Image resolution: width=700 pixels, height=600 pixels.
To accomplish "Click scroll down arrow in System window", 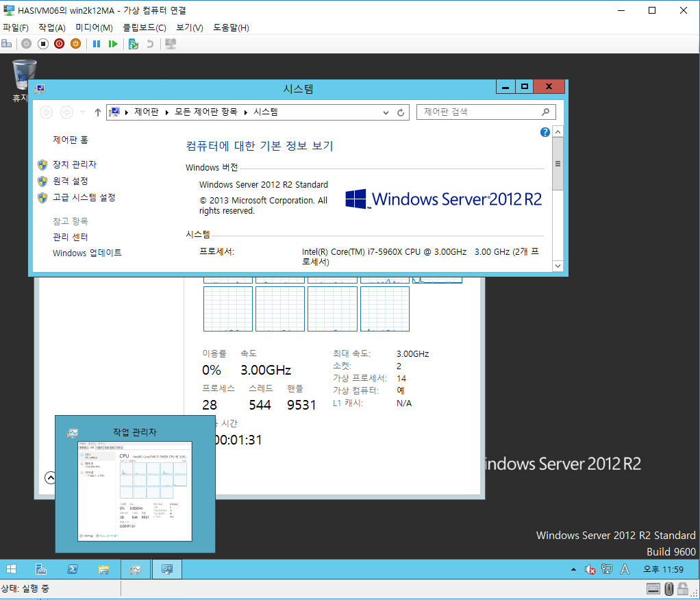I will point(558,266).
